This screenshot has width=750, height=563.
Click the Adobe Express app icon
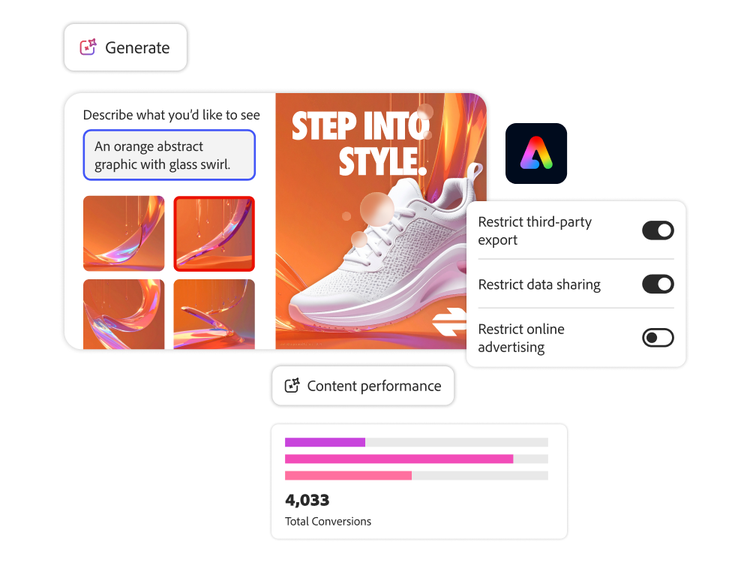(x=536, y=153)
